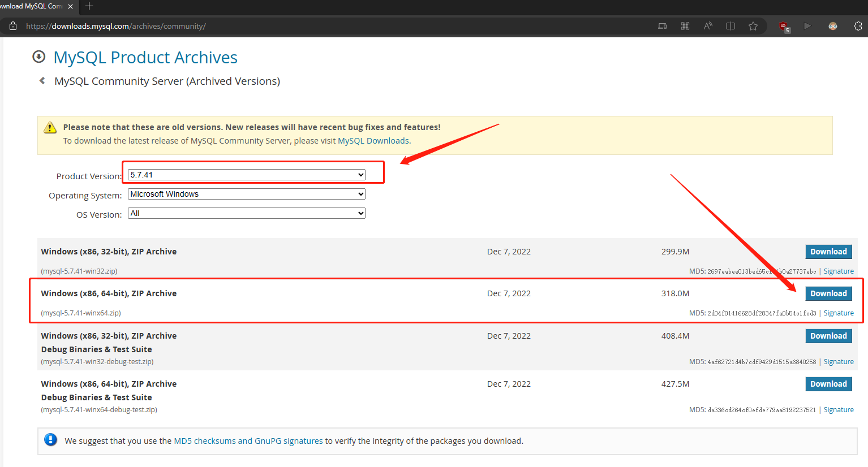Select the file name (mysql-5.7.41-win32.zip)
This screenshot has height=467, width=868.
tap(79, 271)
